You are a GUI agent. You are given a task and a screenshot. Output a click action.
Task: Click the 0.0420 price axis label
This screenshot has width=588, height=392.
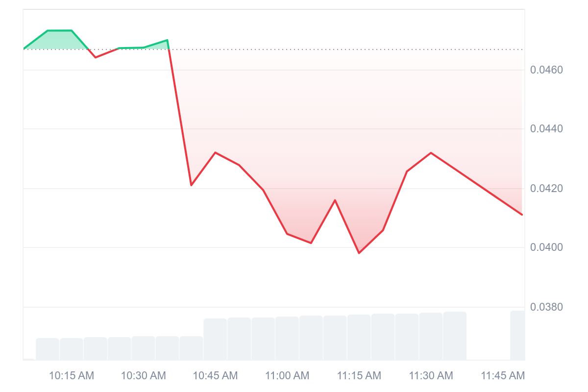(x=546, y=189)
